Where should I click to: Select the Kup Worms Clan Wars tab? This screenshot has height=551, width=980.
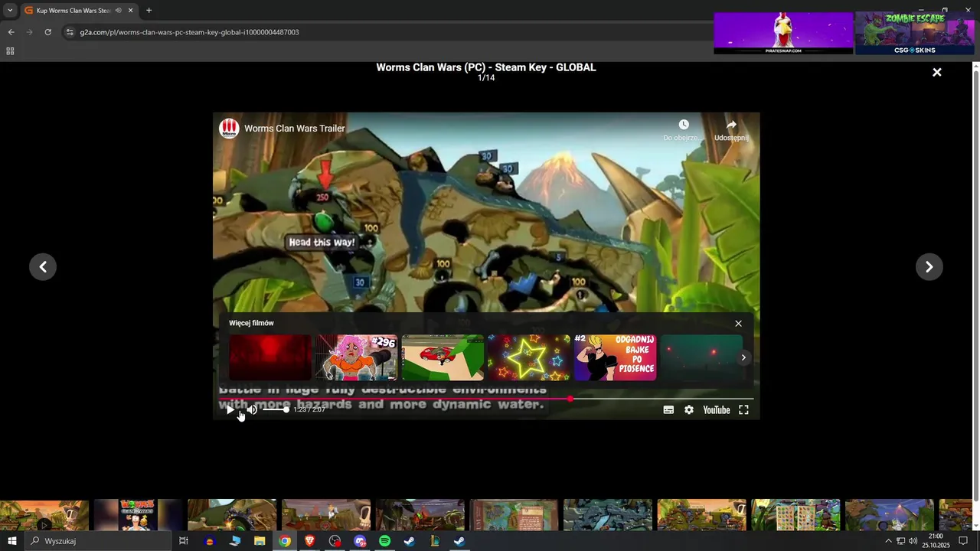[x=79, y=11]
